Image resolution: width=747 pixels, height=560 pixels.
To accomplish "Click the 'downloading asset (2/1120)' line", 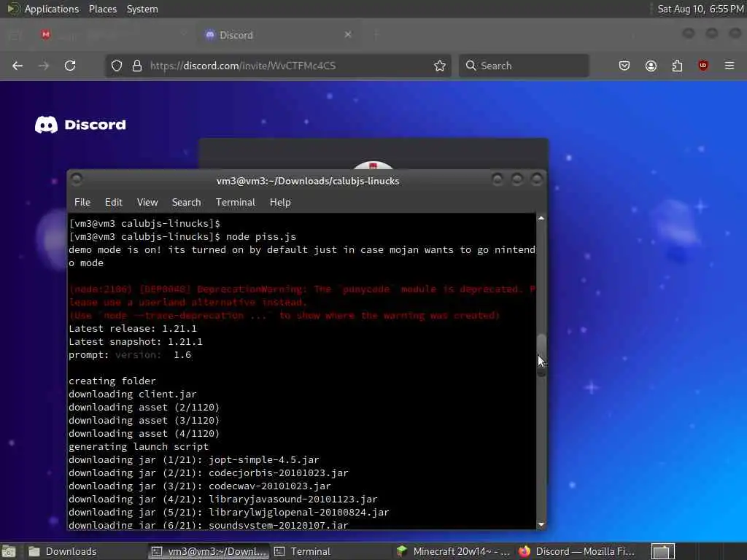I will [144, 408].
